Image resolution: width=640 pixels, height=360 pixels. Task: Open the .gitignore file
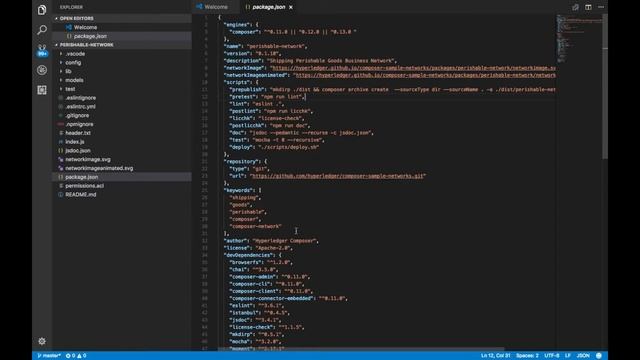click(x=122, y=116)
